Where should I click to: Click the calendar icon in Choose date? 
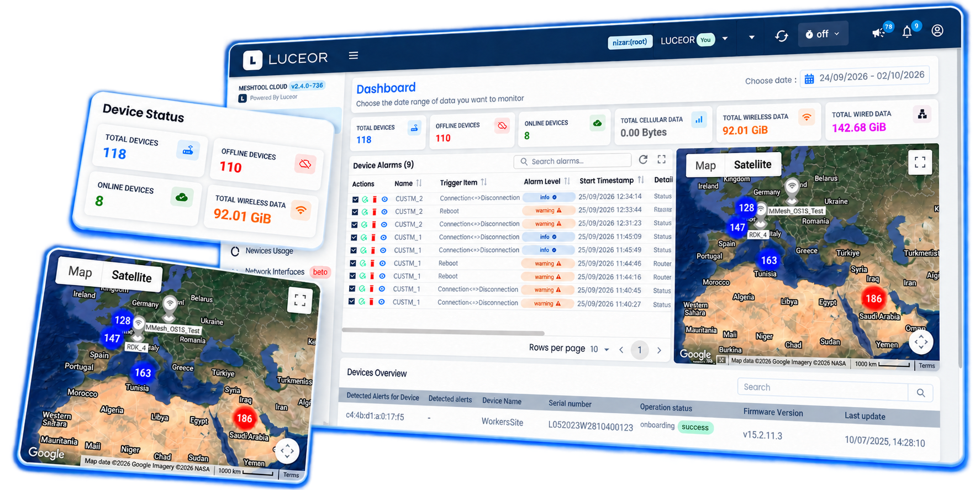(809, 79)
